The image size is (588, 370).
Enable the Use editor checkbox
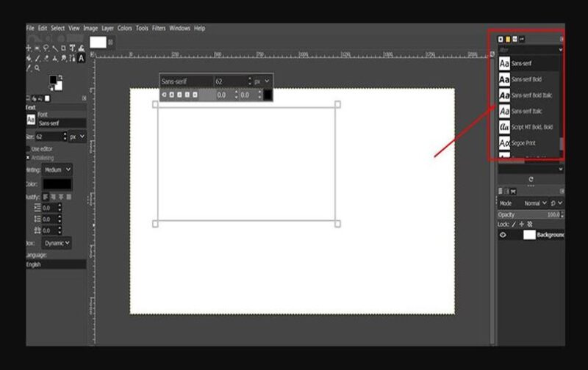[28, 149]
